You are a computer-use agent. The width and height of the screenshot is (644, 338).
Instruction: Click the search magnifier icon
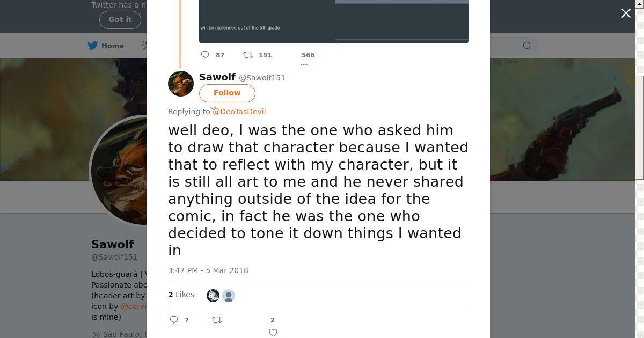[527, 46]
